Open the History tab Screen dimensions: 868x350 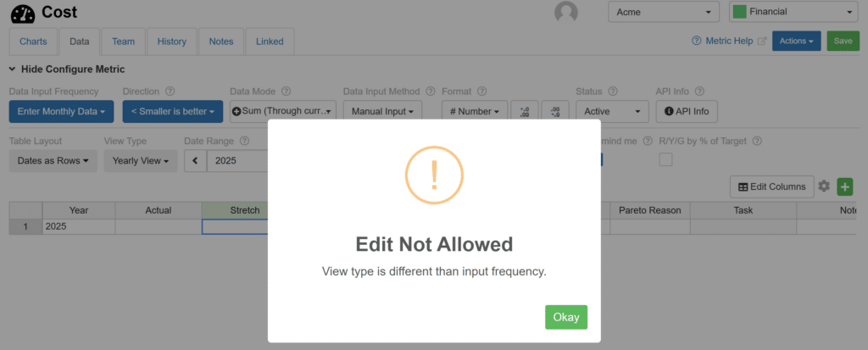point(171,41)
